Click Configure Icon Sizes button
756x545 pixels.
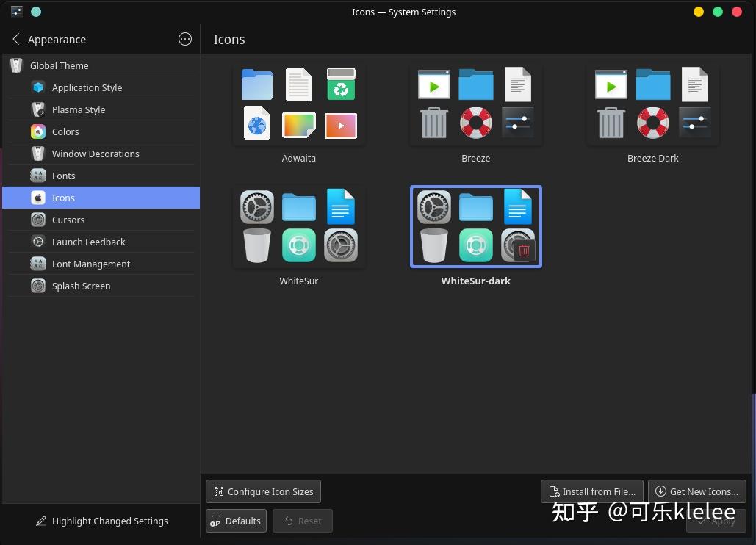point(263,491)
